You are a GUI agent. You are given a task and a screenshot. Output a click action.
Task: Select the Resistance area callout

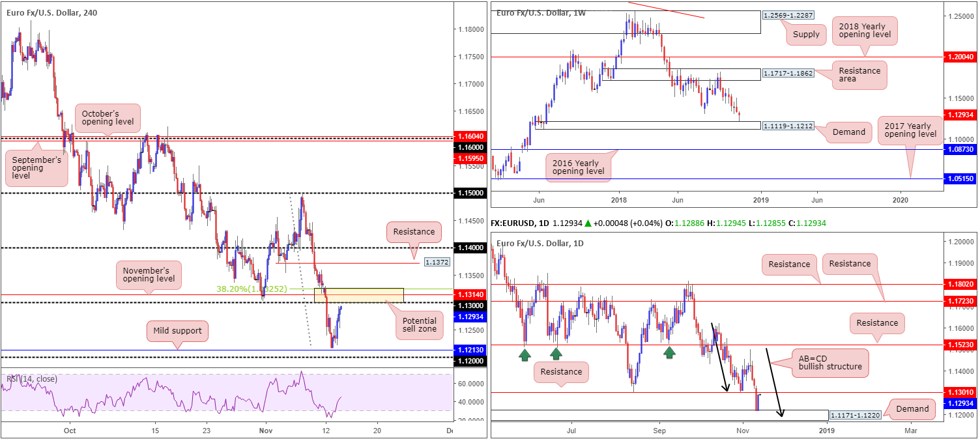tap(859, 76)
